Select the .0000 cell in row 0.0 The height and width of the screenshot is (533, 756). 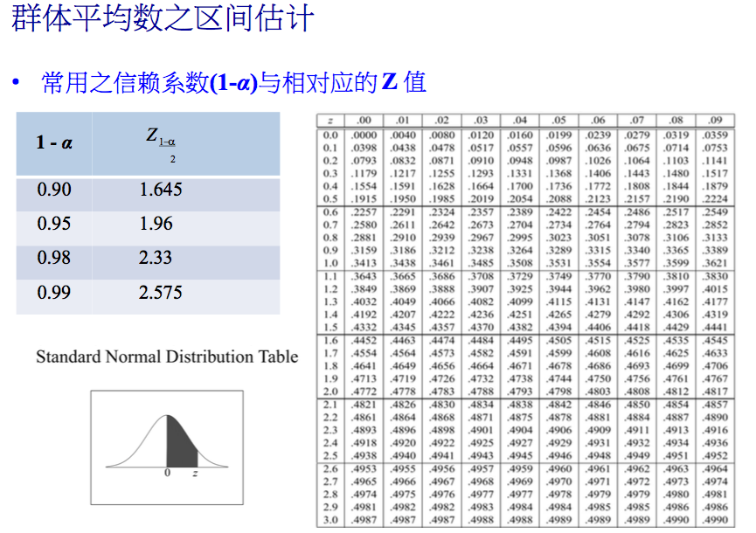tap(364, 135)
